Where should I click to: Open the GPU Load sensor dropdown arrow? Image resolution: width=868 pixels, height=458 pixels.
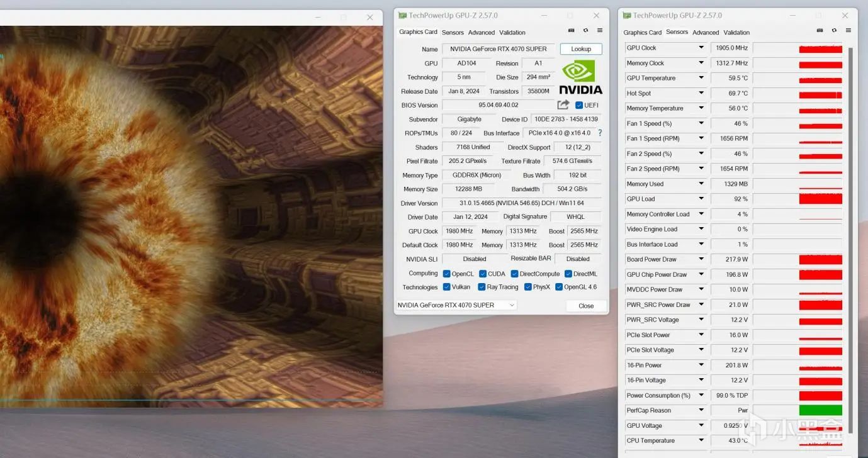(x=701, y=199)
